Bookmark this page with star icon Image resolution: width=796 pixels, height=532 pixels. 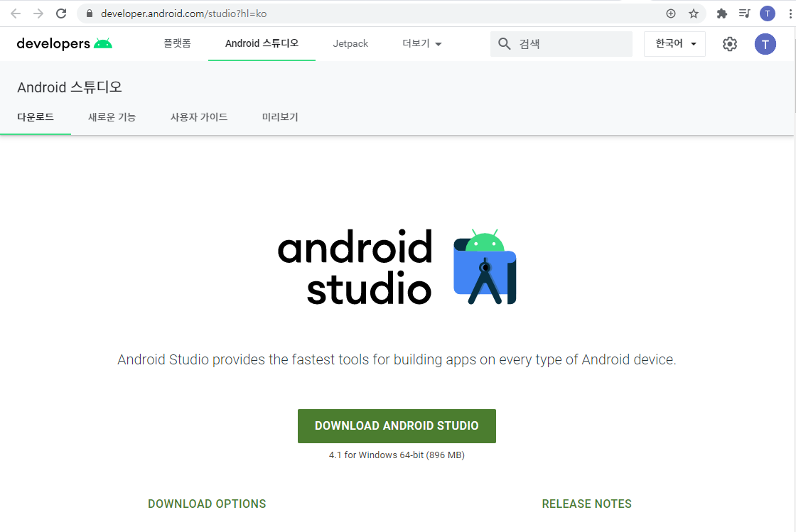[x=694, y=13]
